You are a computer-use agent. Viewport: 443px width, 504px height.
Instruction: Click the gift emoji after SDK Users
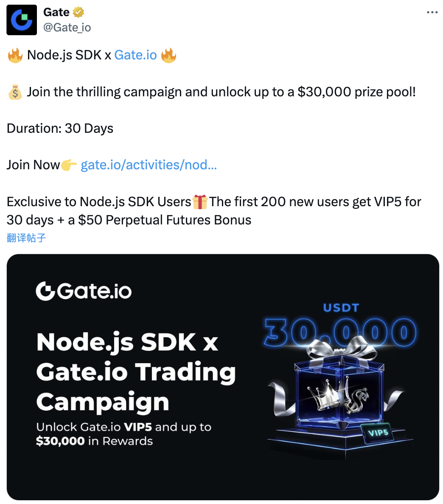[199, 202]
